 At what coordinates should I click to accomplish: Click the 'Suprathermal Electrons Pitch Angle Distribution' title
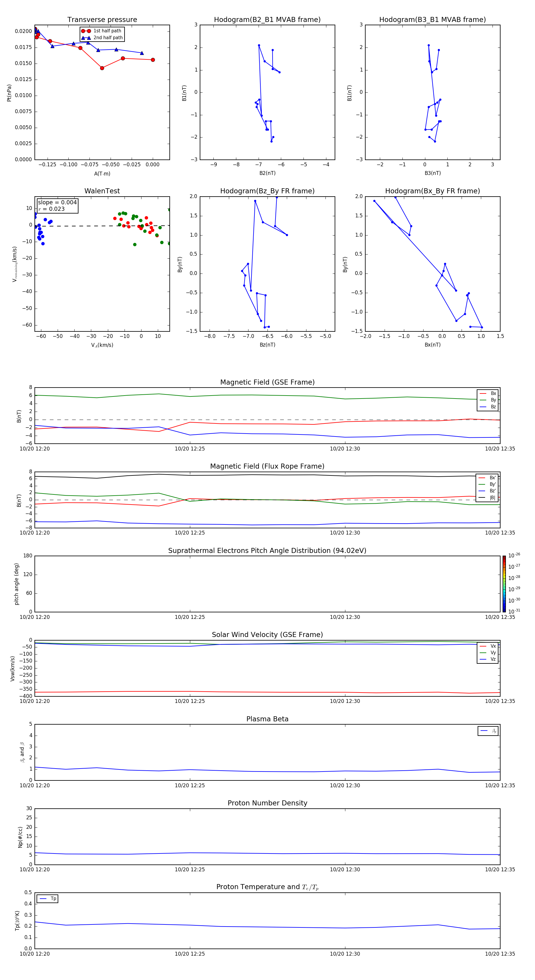tap(267, 551)
